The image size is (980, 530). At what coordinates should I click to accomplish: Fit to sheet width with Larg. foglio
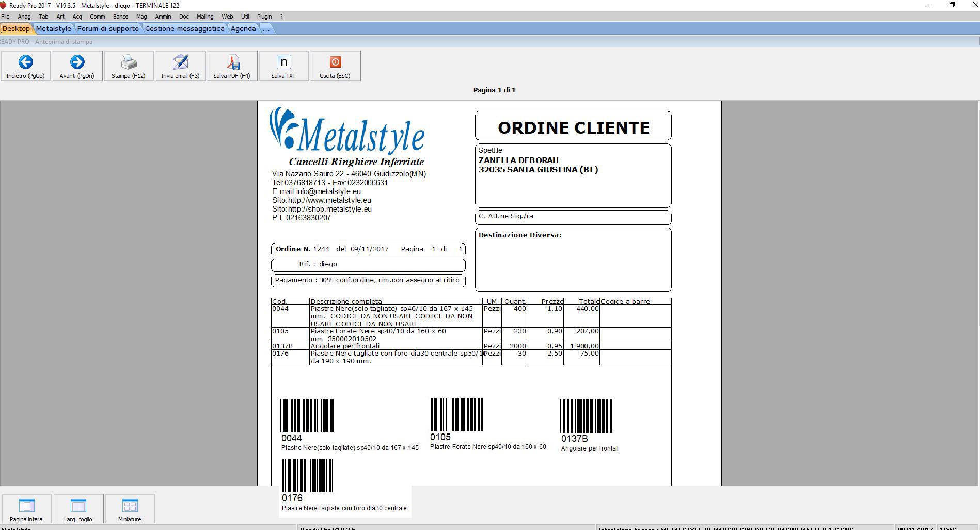[78, 509]
